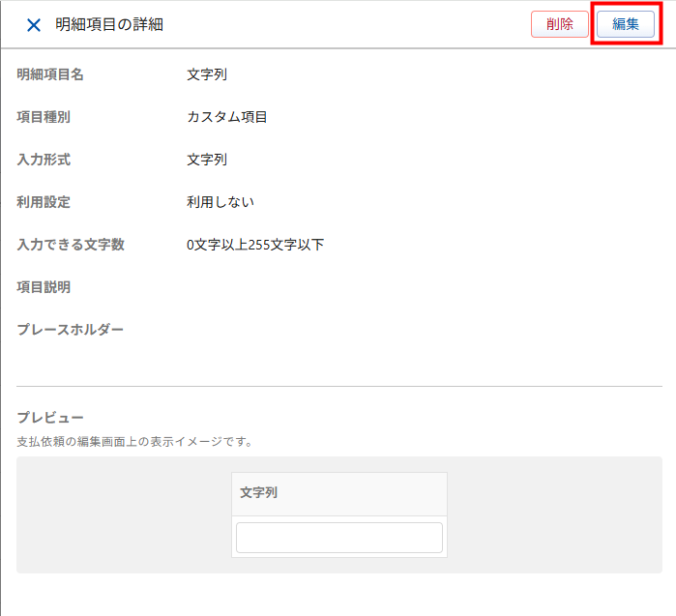Select the 項目種別 field label

(x=44, y=117)
